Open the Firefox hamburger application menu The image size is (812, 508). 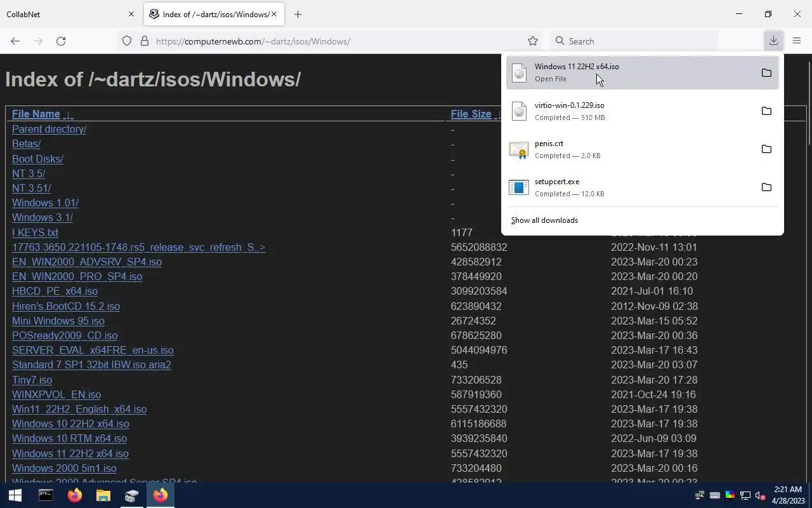[797, 41]
